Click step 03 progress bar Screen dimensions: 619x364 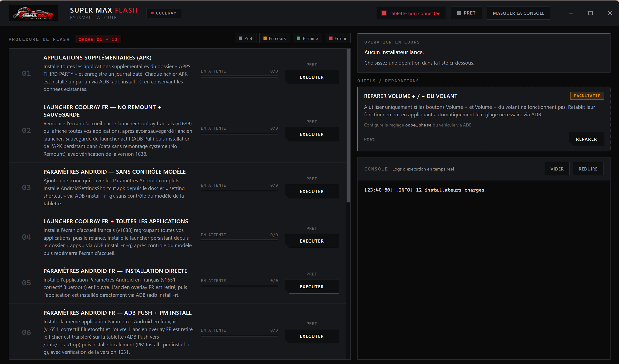click(239, 191)
